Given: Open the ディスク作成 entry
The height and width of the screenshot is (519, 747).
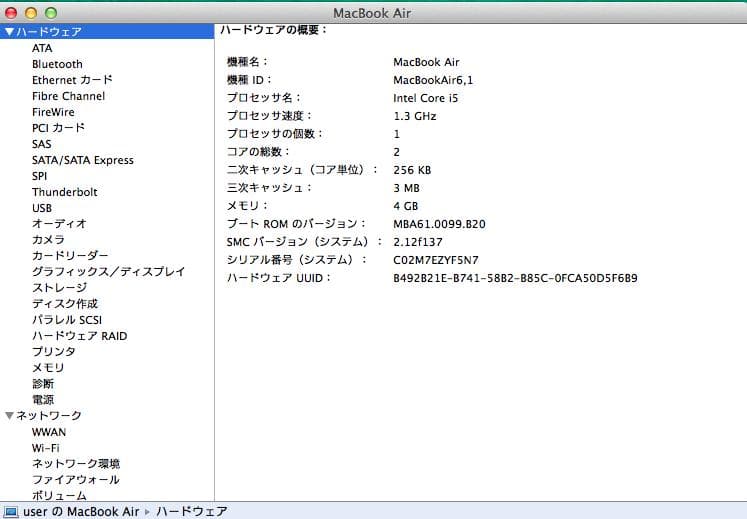Looking at the screenshot, I should click(x=65, y=304).
